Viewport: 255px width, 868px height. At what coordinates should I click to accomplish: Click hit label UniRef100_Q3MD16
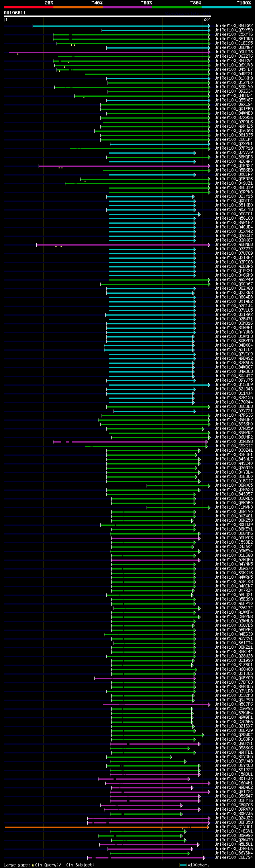(233, 323)
